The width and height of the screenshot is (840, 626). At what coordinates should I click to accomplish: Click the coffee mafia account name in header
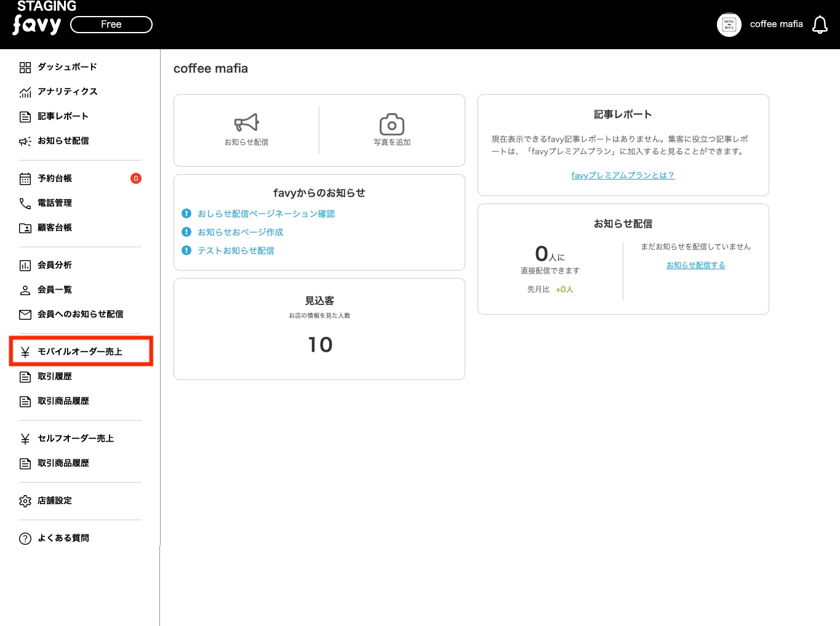777,24
